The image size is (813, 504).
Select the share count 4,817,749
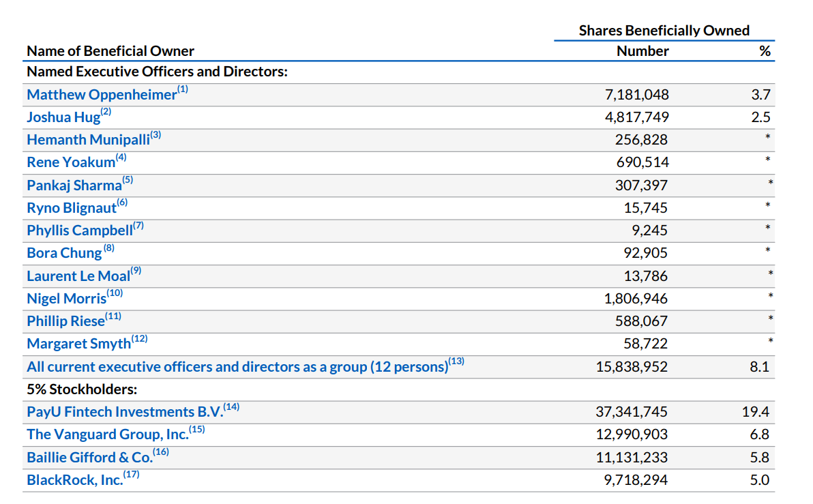(637, 117)
